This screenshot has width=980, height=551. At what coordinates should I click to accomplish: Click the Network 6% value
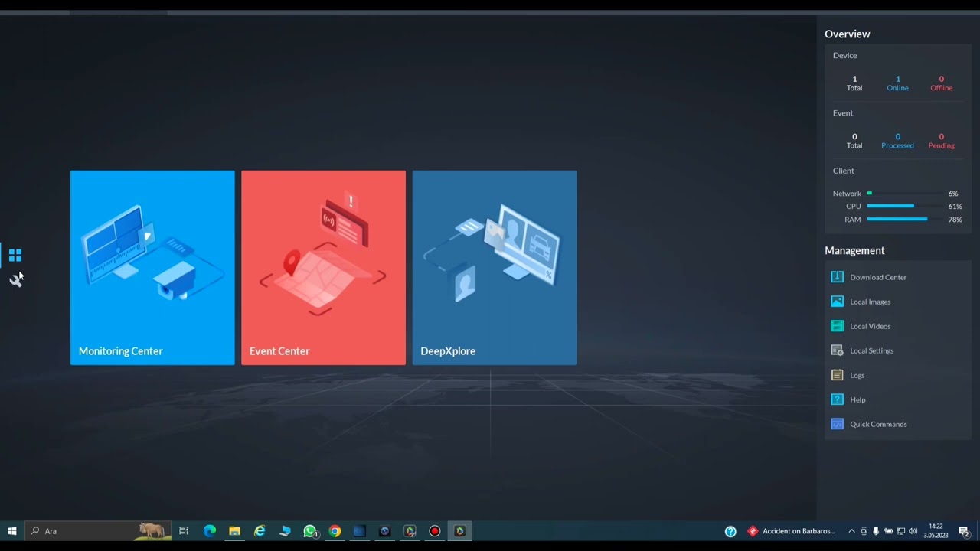953,194
